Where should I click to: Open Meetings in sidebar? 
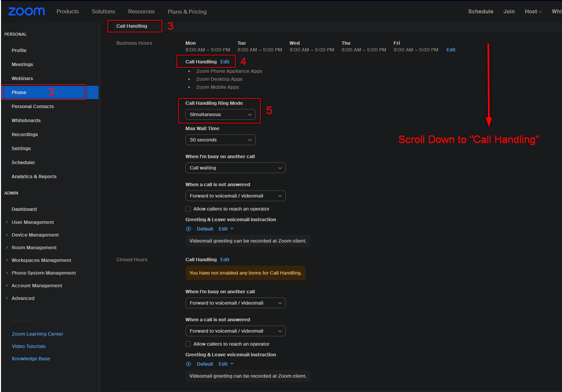(22, 64)
